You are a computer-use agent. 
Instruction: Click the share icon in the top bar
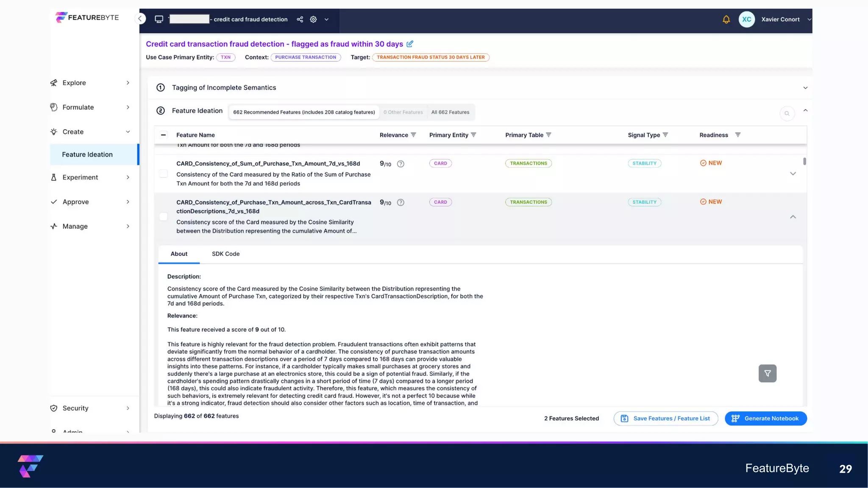click(x=300, y=19)
